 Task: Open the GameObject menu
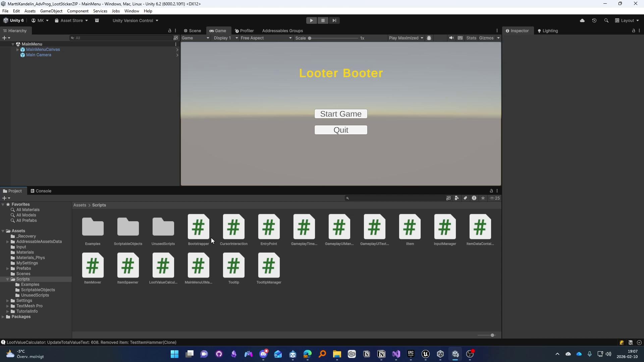(51, 11)
